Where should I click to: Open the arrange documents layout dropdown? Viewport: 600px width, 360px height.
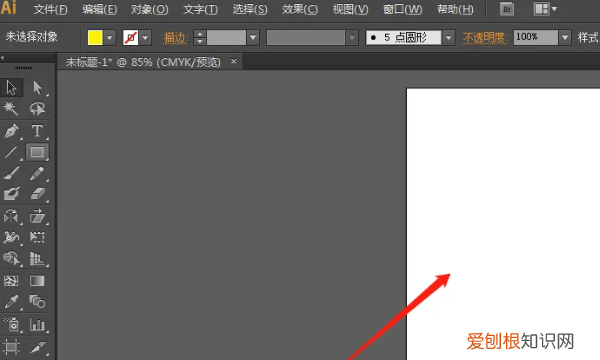(x=545, y=9)
